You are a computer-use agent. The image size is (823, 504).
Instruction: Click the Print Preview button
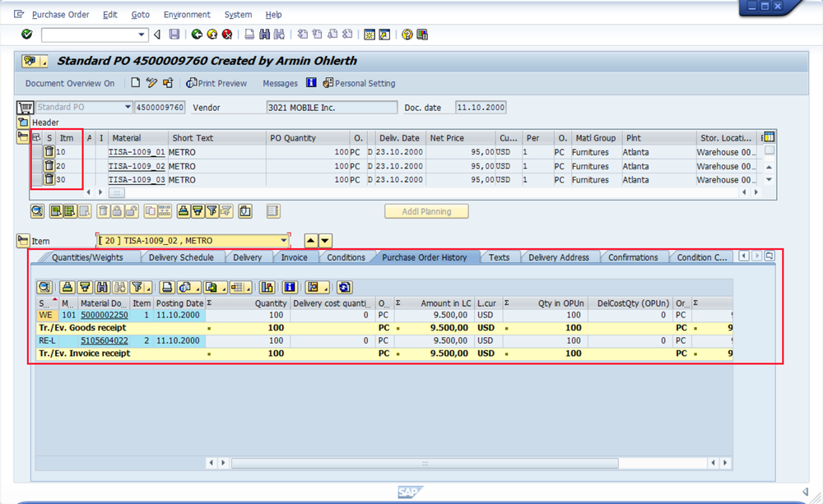pos(216,83)
